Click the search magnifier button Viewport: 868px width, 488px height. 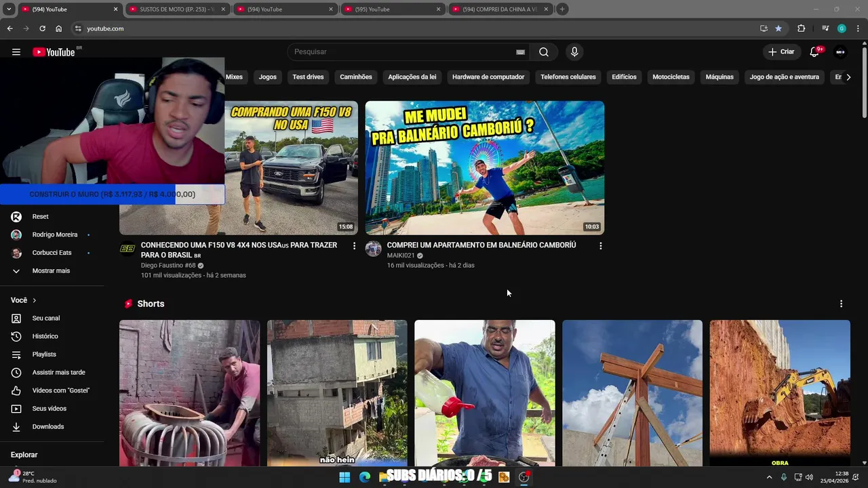coord(544,52)
